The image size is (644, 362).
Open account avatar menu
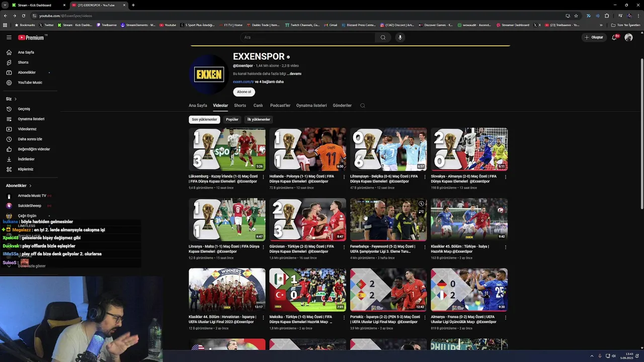pos(628,37)
